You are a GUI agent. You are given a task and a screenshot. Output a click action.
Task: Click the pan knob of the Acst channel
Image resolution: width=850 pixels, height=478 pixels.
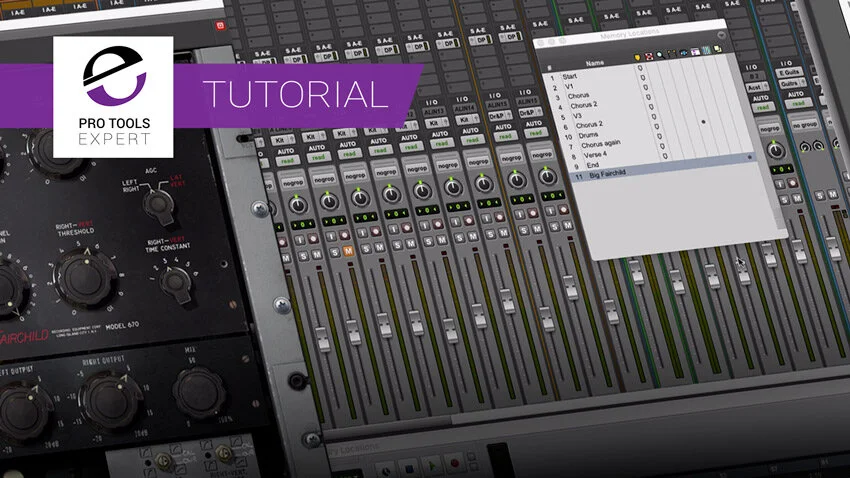click(x=775, y=150)
